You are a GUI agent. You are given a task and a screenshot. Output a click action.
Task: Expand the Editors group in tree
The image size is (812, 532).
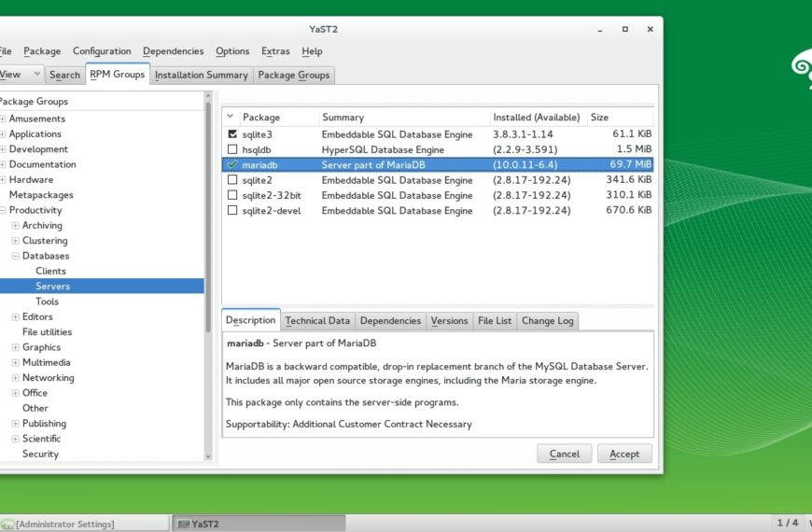click(x=16, y=317)
